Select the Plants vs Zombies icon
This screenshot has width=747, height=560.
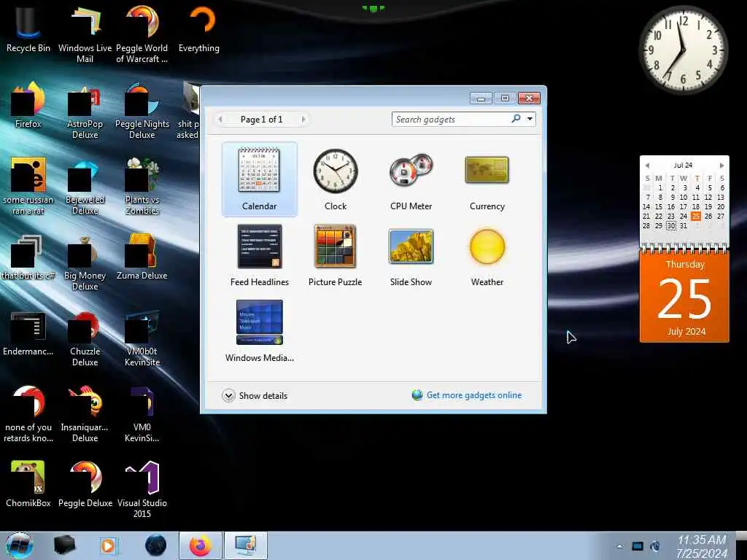(142, 187)
